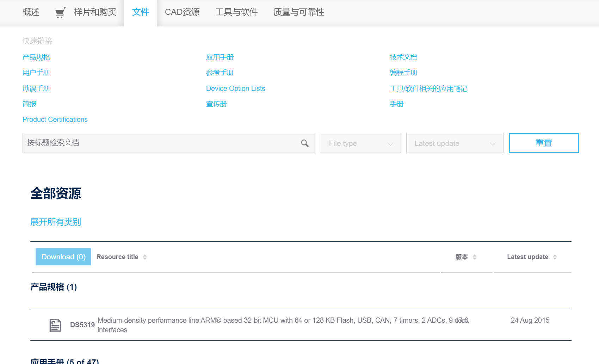Click the 版本 column header label
Image resolution: width=599 pixels, height=364 pixels.
462,257
